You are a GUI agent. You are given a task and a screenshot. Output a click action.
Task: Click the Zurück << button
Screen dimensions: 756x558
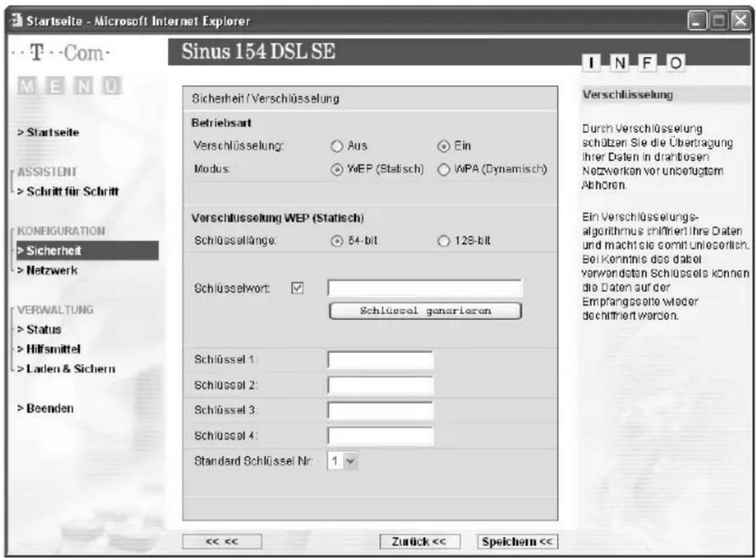pos(419,541)
